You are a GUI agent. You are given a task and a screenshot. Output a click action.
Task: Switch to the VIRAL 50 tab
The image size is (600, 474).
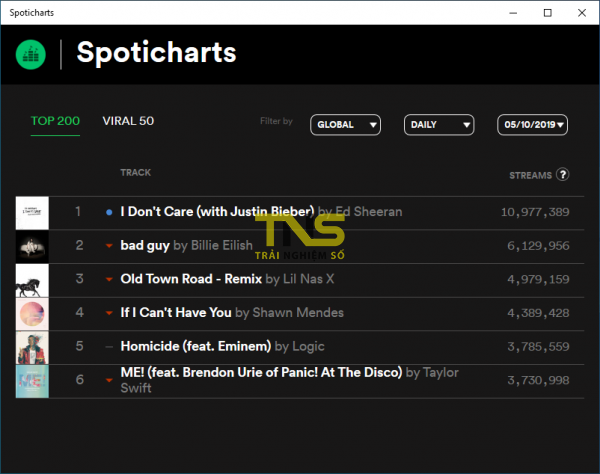pyautogui.click(x=128, y=121)
